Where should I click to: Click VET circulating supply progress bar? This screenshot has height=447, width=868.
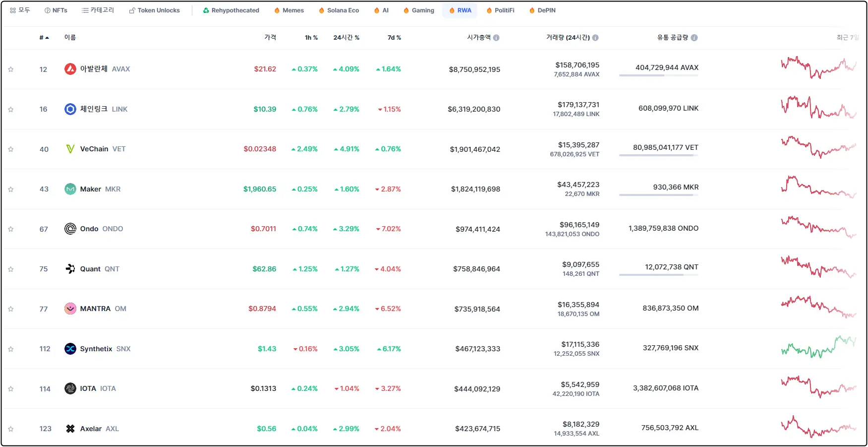coord(659,155)
